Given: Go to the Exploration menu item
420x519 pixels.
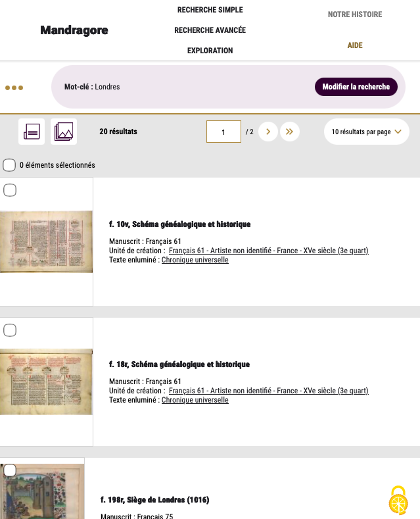Looking at the screenshot, I should click(x=210, y=51).
